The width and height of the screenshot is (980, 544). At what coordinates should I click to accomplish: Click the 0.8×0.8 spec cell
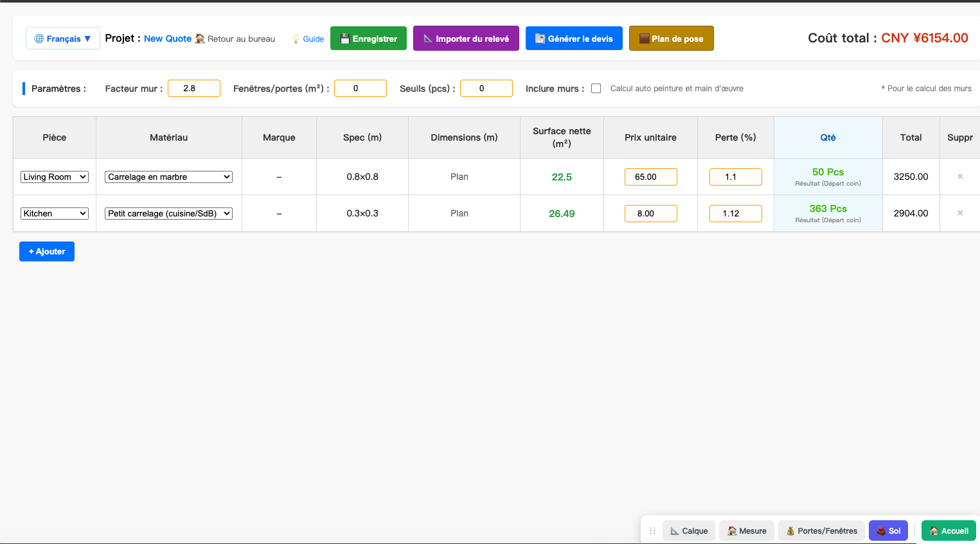coord(362,177)
